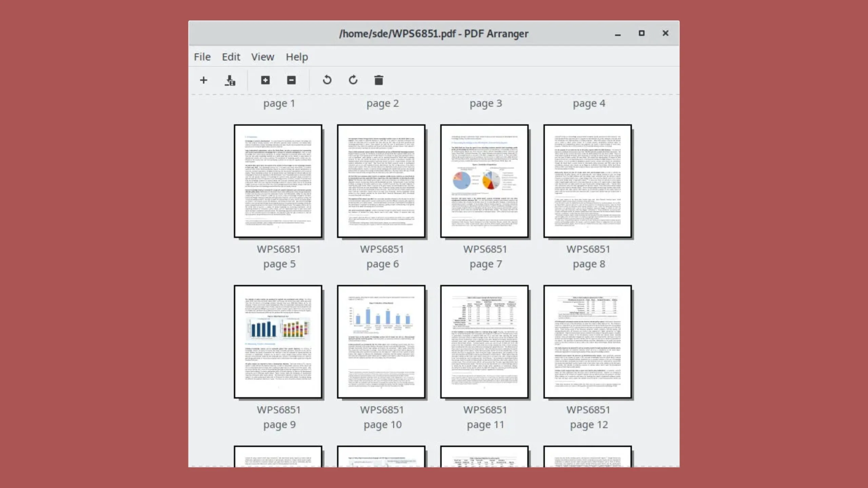Delete selected pages with the trash icon

pos(379,80)
